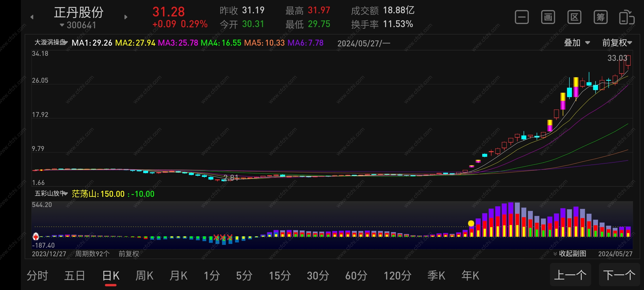Click the multi-device screen switch icon

626,17
